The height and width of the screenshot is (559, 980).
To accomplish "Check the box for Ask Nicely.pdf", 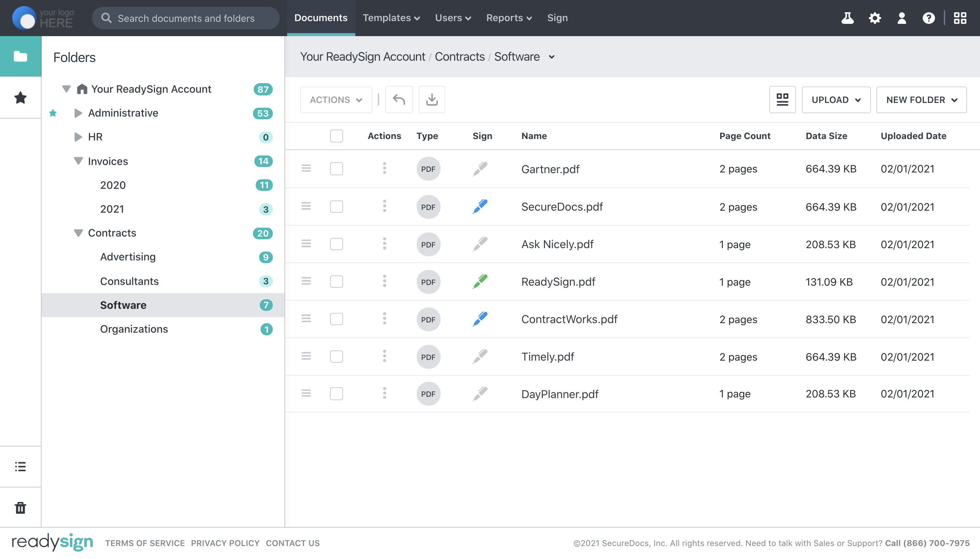I will pos(337,244).
